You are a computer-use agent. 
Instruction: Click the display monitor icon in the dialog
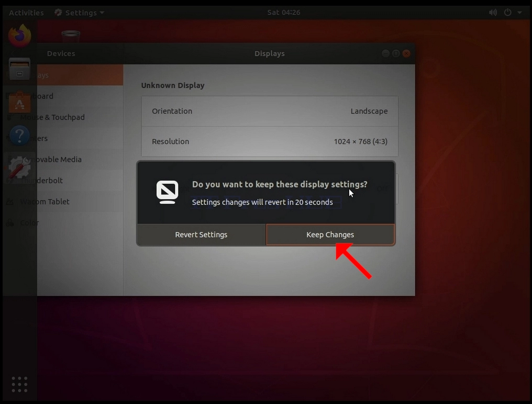(x=167, y=192)
